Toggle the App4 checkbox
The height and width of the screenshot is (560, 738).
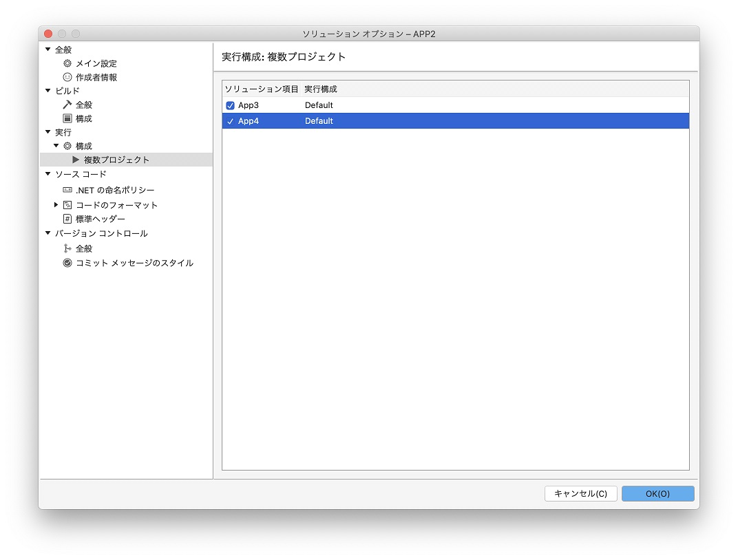tap(230, 121)
